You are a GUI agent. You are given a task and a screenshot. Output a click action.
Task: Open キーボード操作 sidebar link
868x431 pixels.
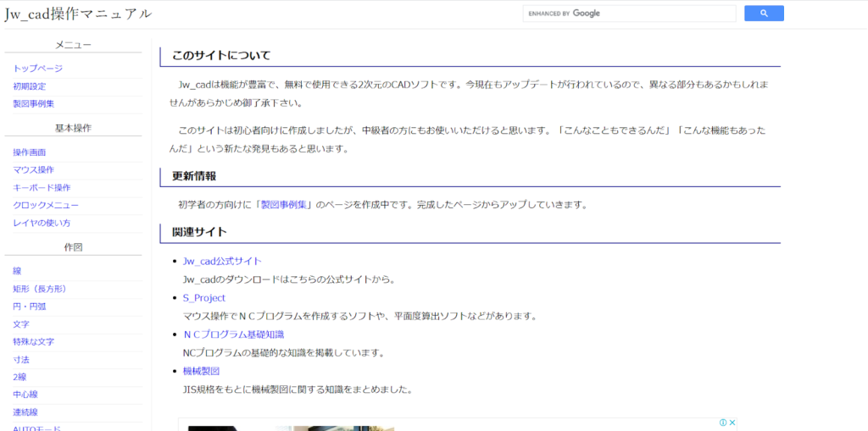coord(42,188)
